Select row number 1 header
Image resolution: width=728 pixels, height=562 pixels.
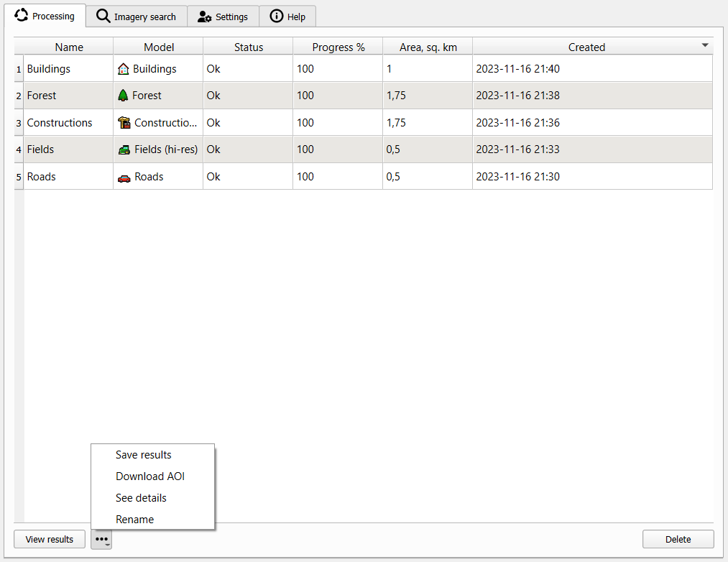click(x=19, y=69)
